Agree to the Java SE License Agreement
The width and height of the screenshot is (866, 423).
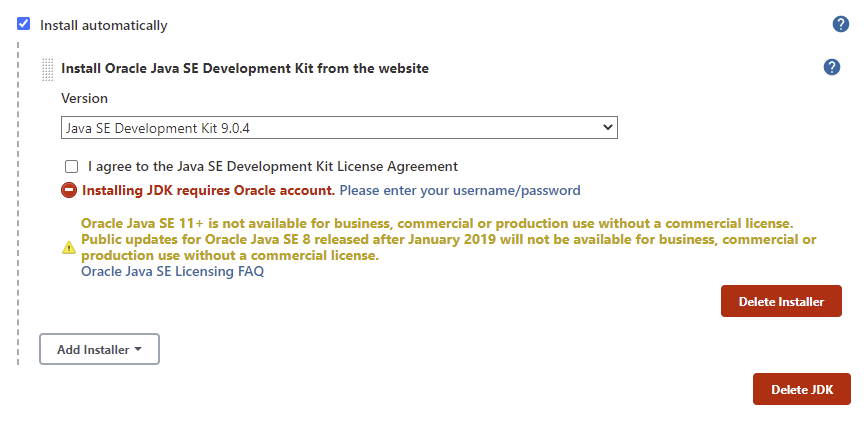point(71,166)
